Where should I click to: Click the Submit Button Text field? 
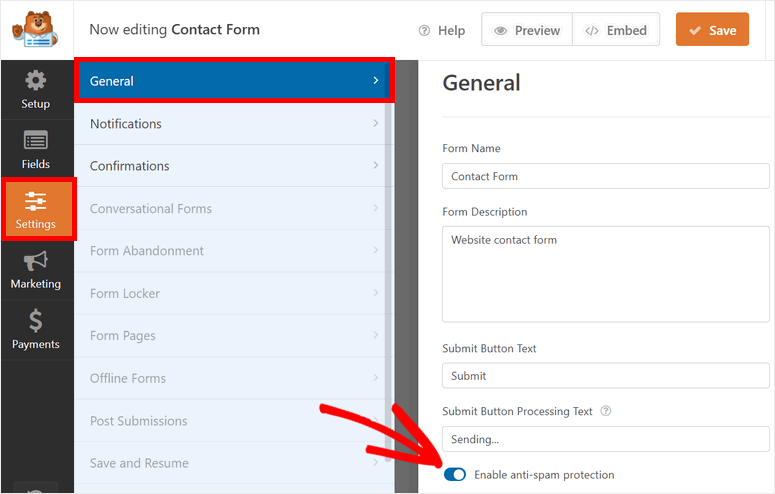[x=606, y=376]
